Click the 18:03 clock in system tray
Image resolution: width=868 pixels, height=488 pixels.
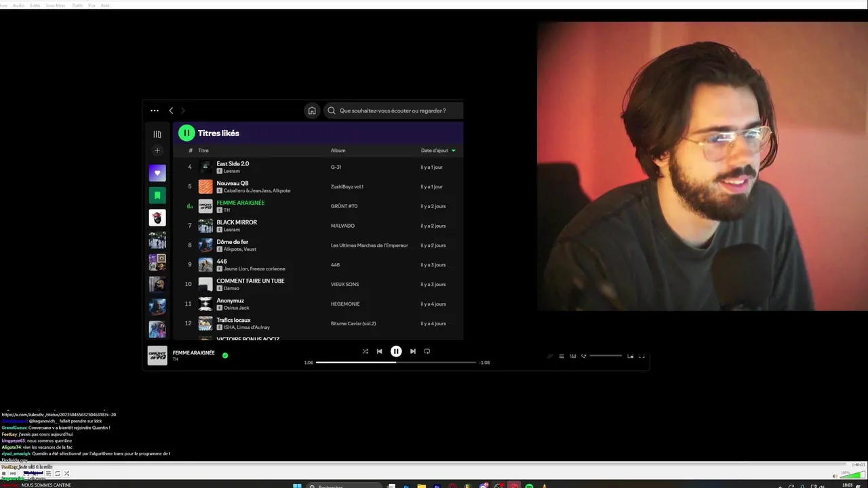coord(847,485)
